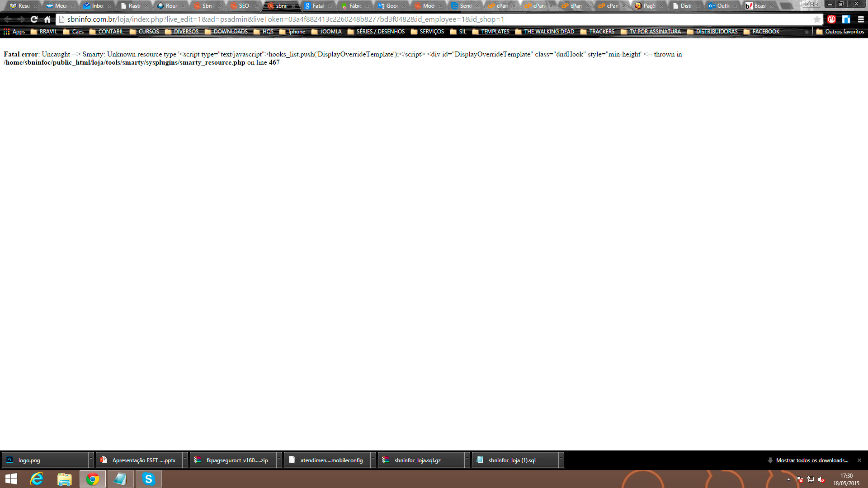Open the blue notepad app on taskbar
This screenshot has width=868, height=488.
(x=120, y=479)
